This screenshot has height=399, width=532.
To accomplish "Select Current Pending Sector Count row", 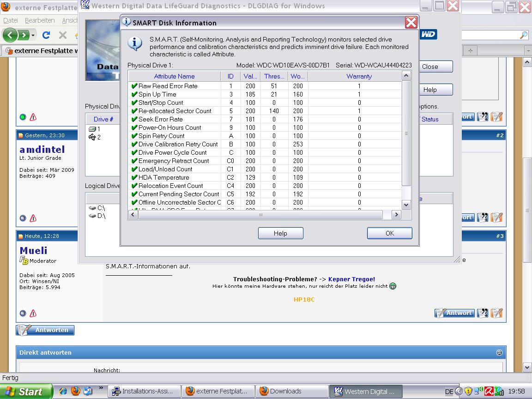I will coord(265,194).
